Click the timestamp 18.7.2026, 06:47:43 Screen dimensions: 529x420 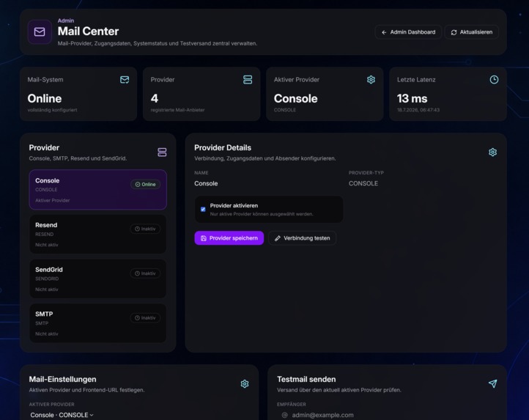(418, 110)
